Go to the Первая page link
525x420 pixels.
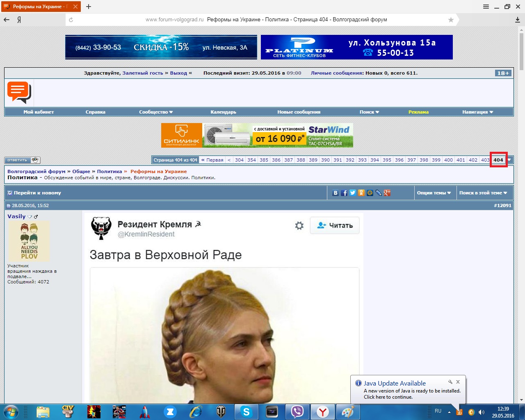tap(212, 160)
